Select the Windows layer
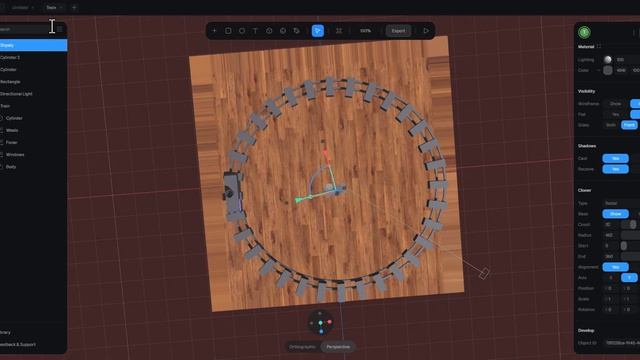This screenshot has height=360, width=640. (x=33, y=155)
